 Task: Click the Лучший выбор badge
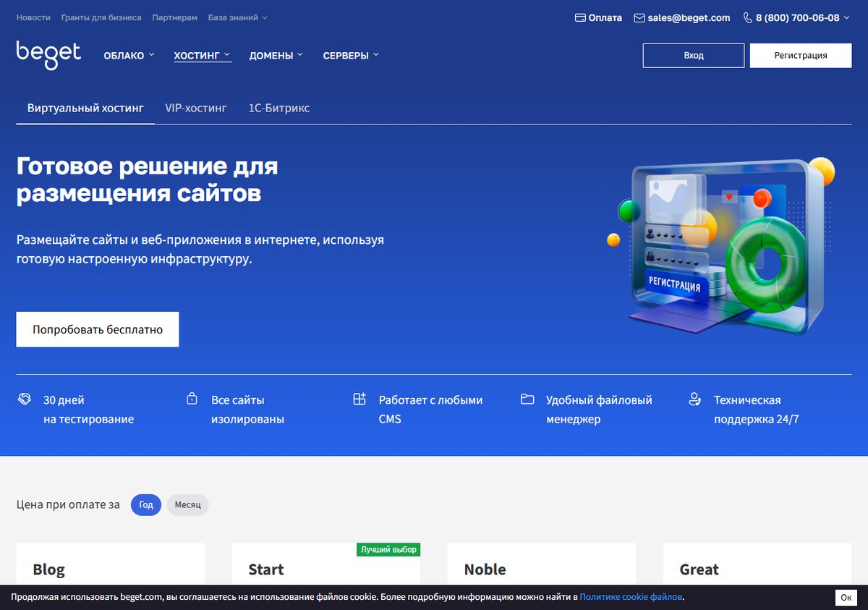pyautogui.click(x=388, y=550)
